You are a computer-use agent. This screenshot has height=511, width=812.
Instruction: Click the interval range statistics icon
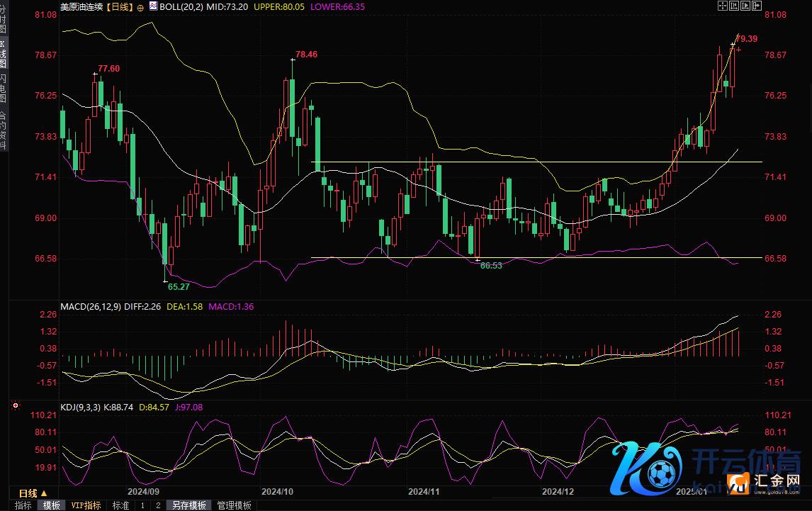[733, 6]
